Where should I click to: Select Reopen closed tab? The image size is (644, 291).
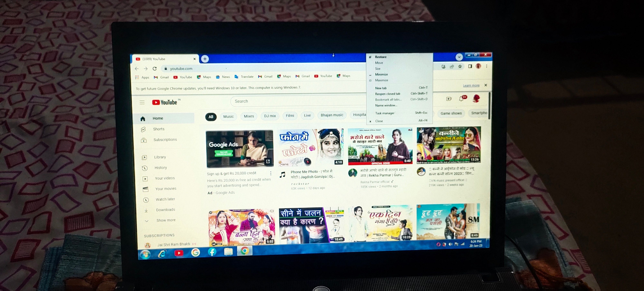pos(399,94)
